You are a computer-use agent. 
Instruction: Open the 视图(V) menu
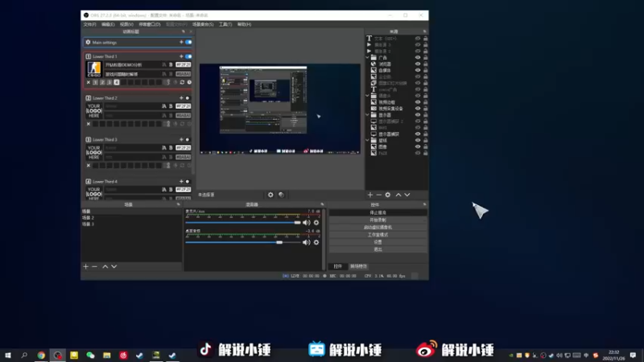pyautogui.click(x=126, y=25)
